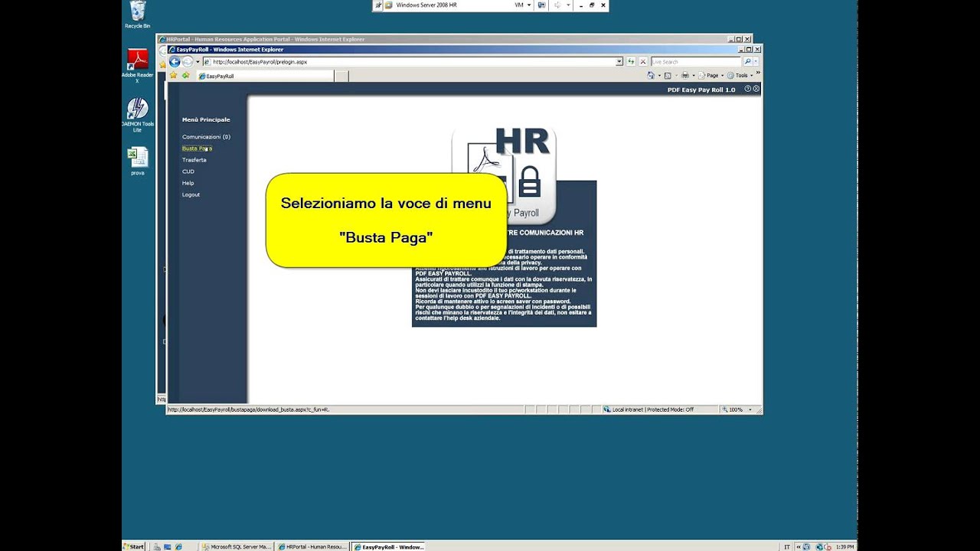Open Microsoft SQL Server taskbar button
The width and height of the screenshot is (980, 551).
click(x=237, y=546)
